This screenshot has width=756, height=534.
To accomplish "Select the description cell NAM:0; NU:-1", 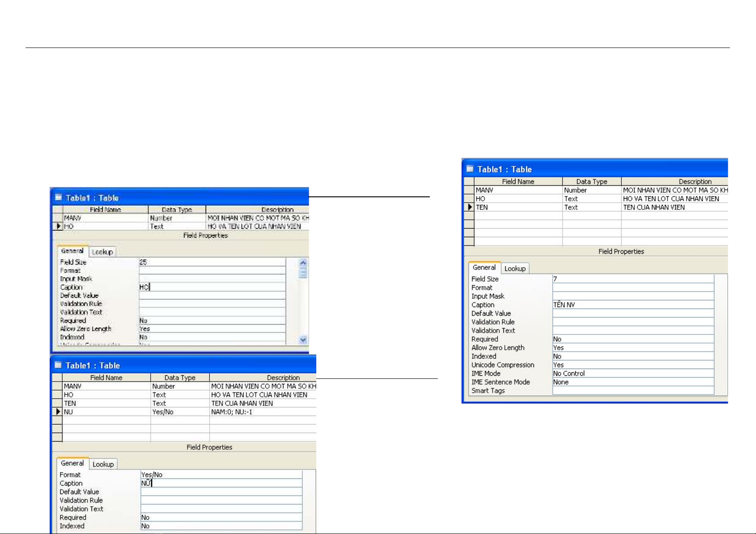I will [x=262, y=412].
